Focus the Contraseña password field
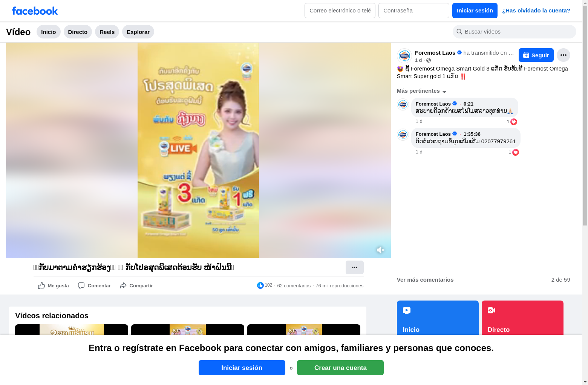The width and height of the screenshot is (588, 385). pyautogui.click(x=414, y=11)
